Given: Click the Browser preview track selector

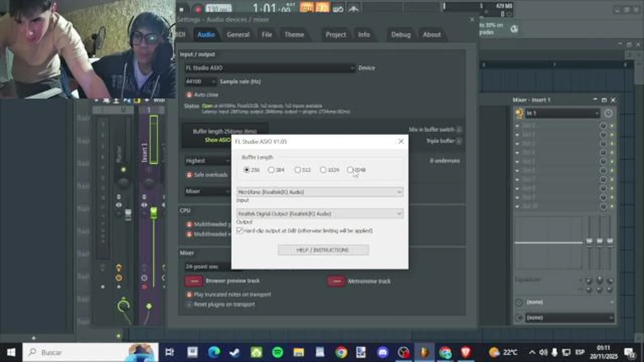Looking at the screenshot, I should pos(194,281).
